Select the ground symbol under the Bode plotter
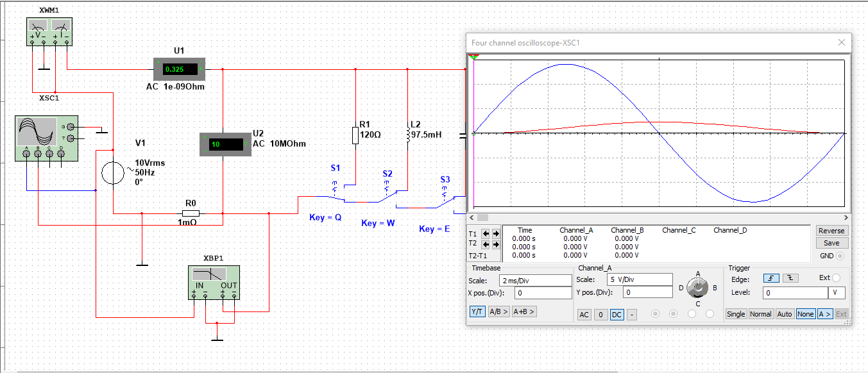This screenshot has height=373, width=868. pyautogui.click(x=217, y=338)
